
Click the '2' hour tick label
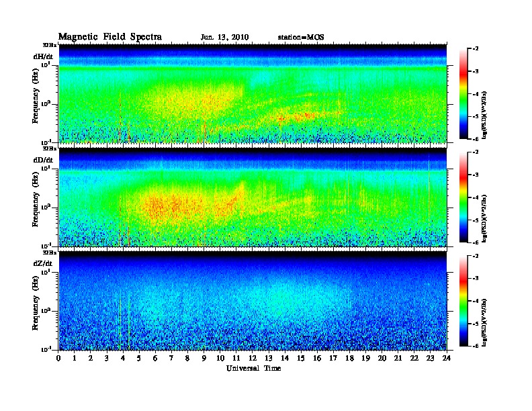tap(91, 358)
